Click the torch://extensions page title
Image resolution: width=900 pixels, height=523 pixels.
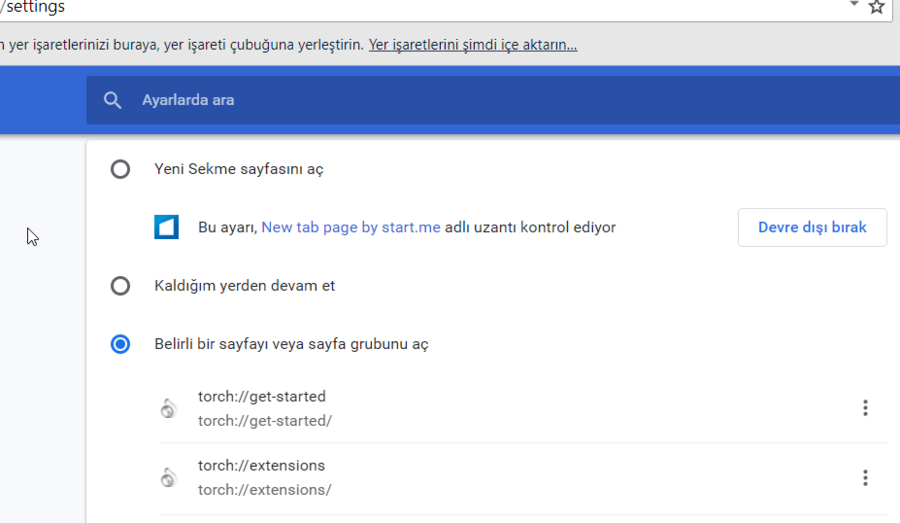(261, 466)
